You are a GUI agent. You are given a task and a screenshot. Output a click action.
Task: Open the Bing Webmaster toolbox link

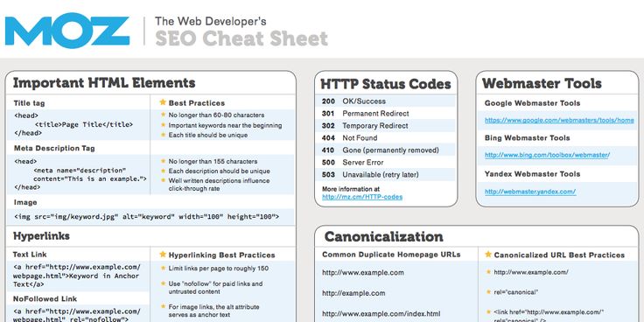coord(547,155)
